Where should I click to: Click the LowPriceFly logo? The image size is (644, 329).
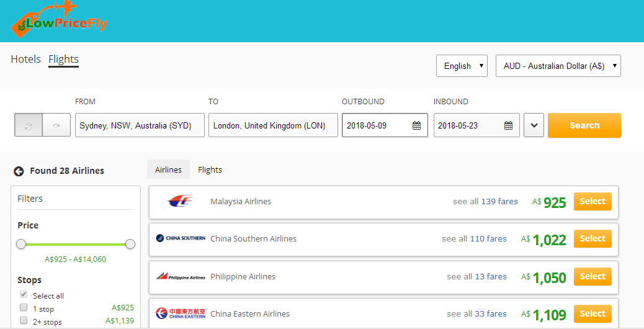click(x=59, y=20)
